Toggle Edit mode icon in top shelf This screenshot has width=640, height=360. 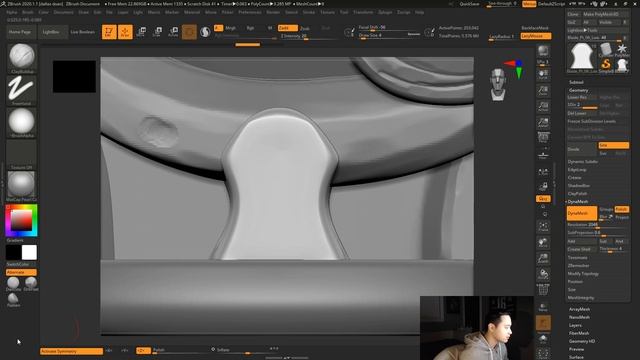[x=109, y=32]
